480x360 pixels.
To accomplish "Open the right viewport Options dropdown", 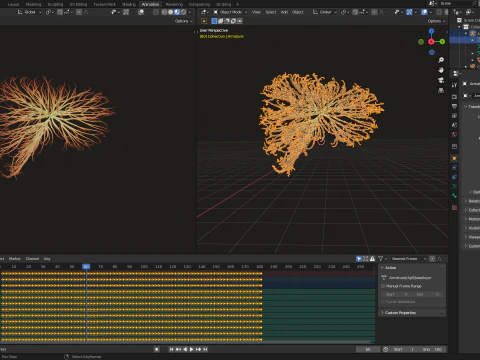I will coord(436,21).
